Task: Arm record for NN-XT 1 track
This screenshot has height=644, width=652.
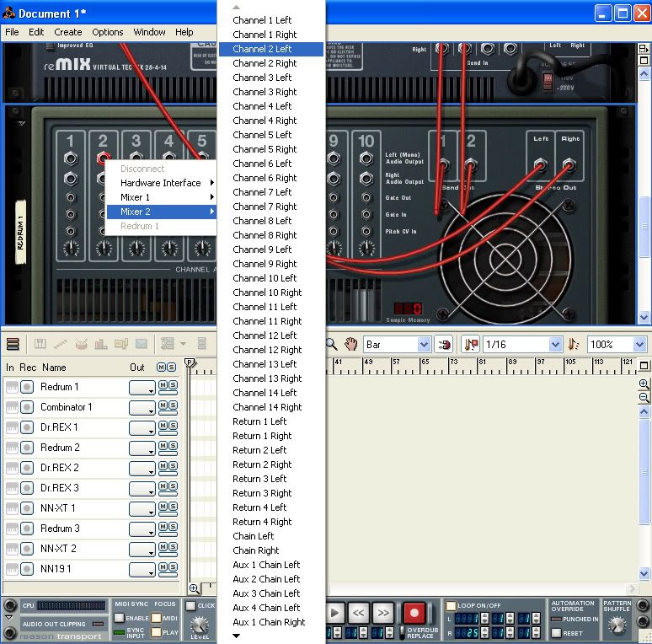Action: (x=27, y=508)
